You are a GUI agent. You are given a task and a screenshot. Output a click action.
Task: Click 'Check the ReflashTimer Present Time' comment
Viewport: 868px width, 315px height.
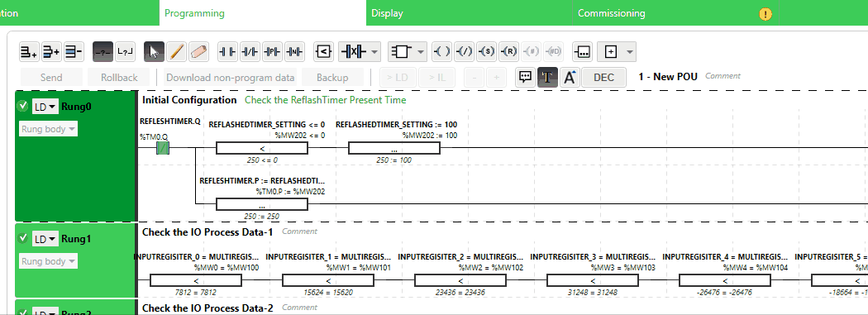[326, 100]
